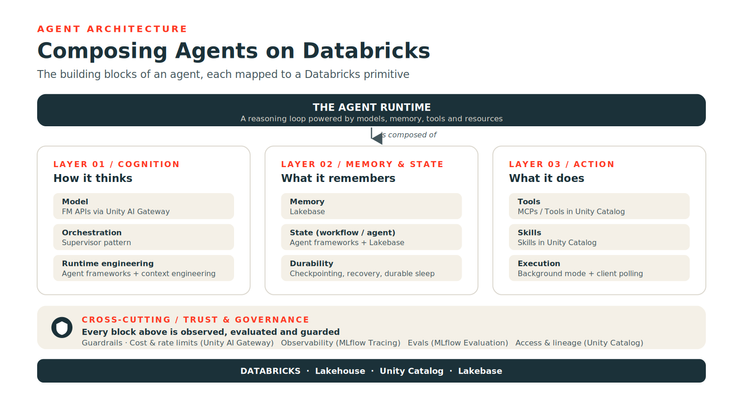Screen dimensions: 743x396
Task: Click 'CROSS-CUTTING / TRUST & GOVERNANCE' label
Action: click(x=195, y=320)
